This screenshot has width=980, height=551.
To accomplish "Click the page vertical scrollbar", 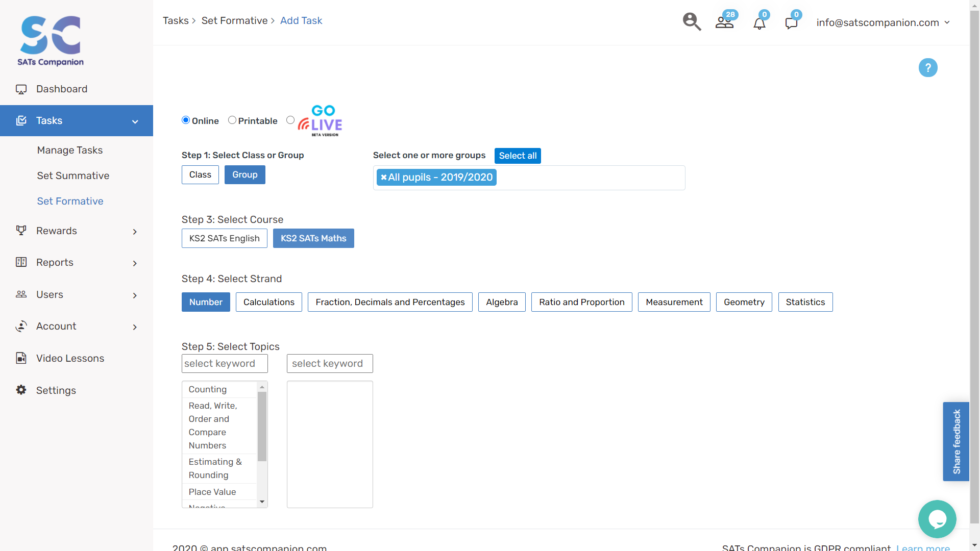I will (x=975, y=268).
